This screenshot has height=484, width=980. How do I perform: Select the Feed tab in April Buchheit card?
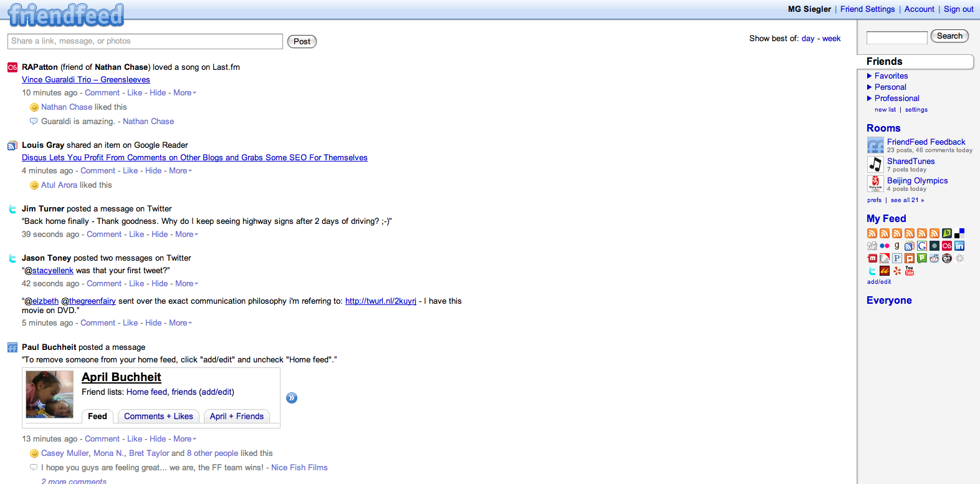pyautogui.click(x=97, y=416)
